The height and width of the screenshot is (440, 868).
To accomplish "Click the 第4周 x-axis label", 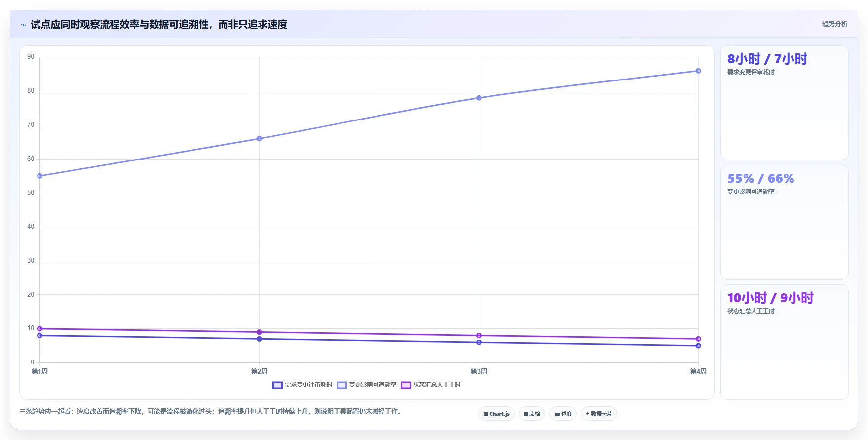I will (x=698, y=371).
